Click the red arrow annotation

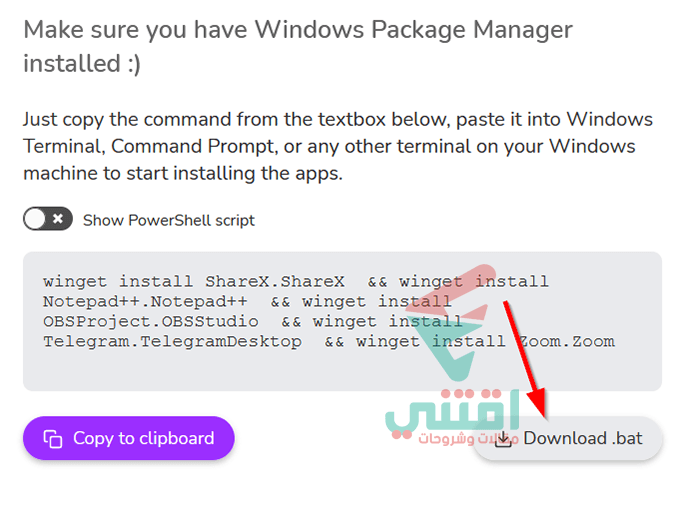[x=525, y=359]
